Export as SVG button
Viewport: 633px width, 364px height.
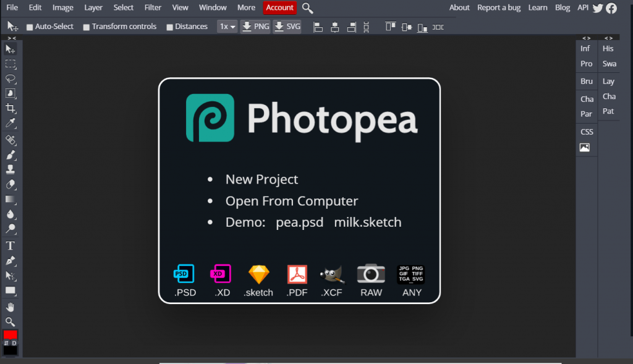(287, 27)
